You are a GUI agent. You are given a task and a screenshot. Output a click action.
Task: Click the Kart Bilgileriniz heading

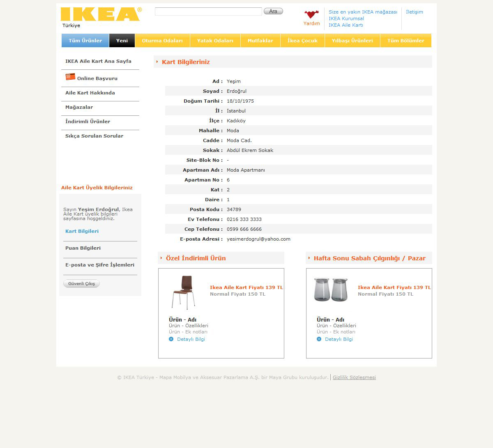point(186,62)
